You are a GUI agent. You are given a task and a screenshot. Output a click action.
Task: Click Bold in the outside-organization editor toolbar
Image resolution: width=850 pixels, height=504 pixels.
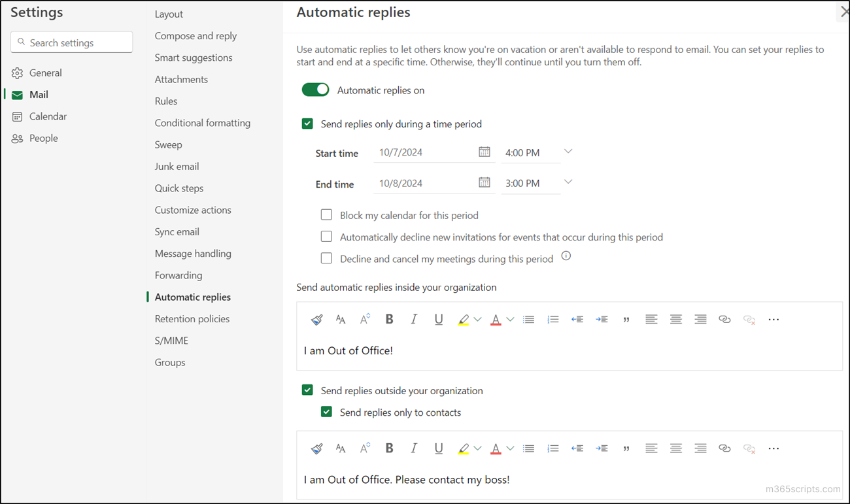[x=389, y=448]
